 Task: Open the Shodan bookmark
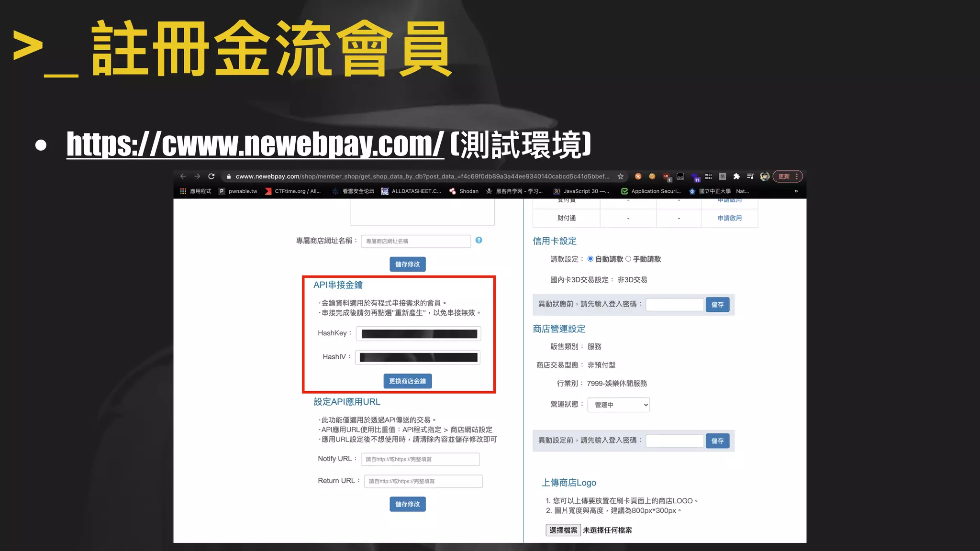click(x=464, y=191)
